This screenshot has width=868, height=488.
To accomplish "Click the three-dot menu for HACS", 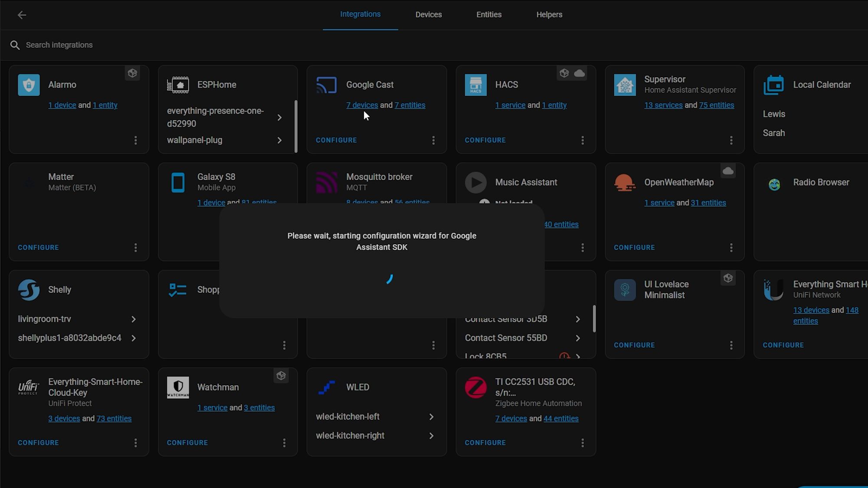I will 582,140.
